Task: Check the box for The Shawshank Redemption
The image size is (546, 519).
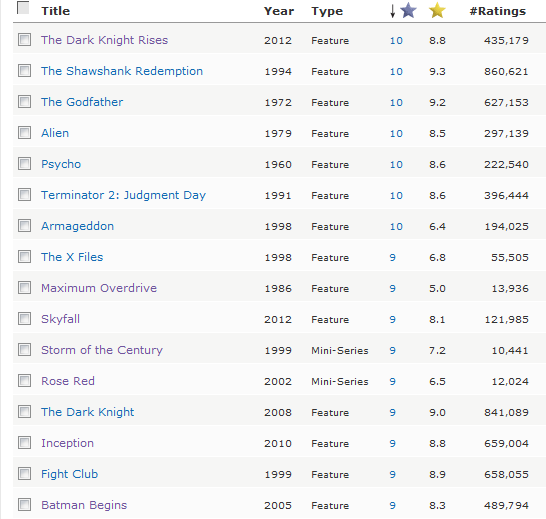Action: pos(24,71)
